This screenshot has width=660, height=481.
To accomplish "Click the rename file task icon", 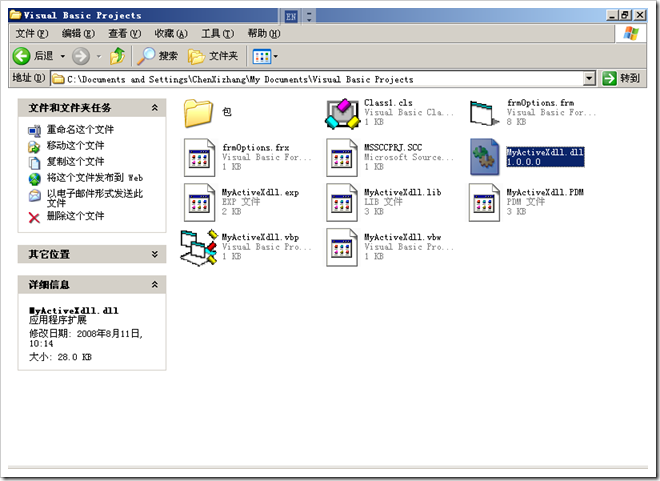I will pos(35,131).
